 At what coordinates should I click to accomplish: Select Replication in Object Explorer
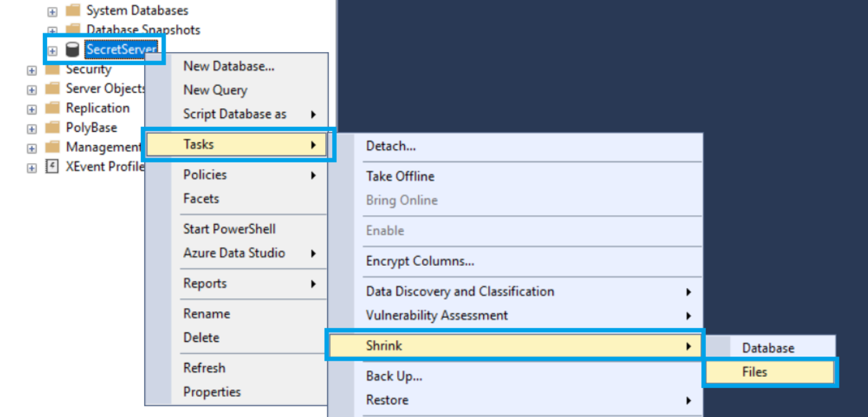coord(98,108)
